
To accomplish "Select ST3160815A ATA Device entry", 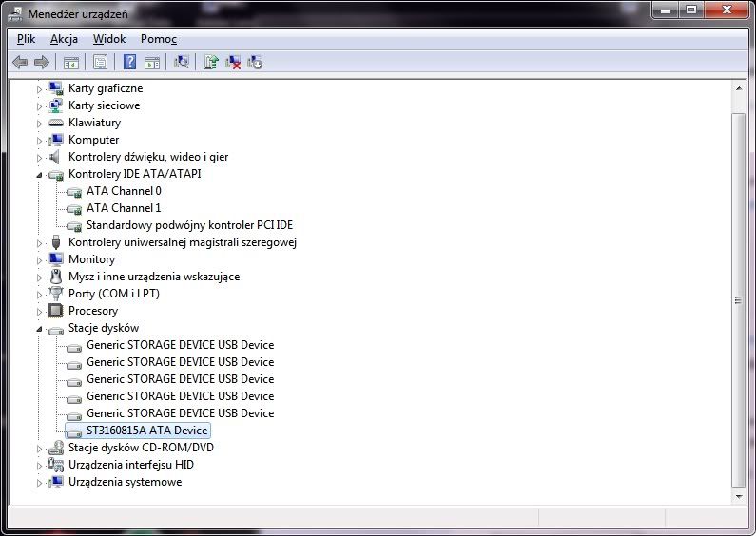I will coord(147,431).
